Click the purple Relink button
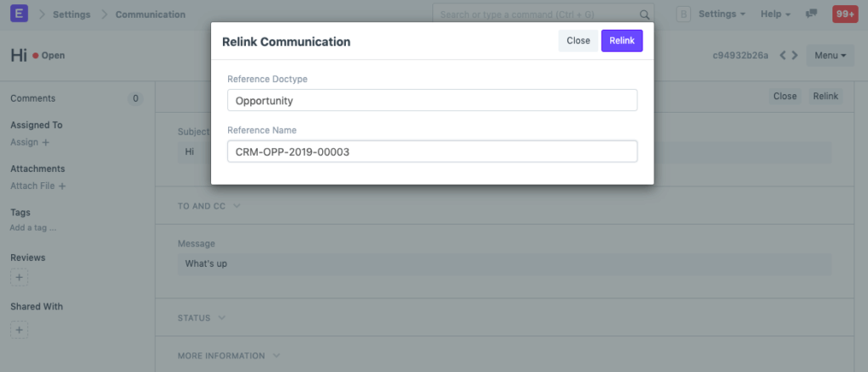The image size is (868, 372). (621, 41)
